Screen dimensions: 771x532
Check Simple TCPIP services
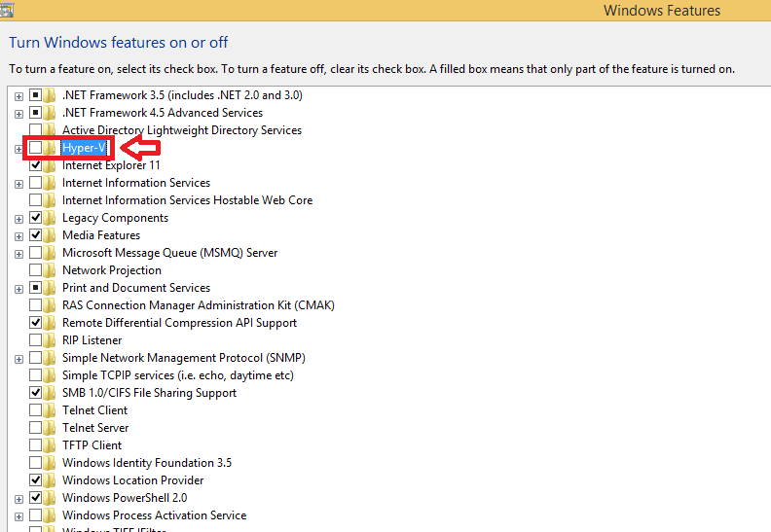click(35, 374)
